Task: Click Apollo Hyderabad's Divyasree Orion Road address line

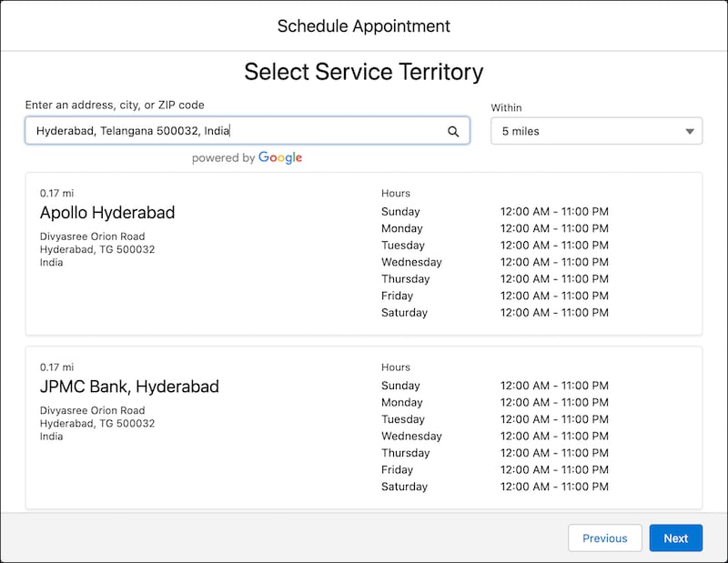Action: point(93,236)
